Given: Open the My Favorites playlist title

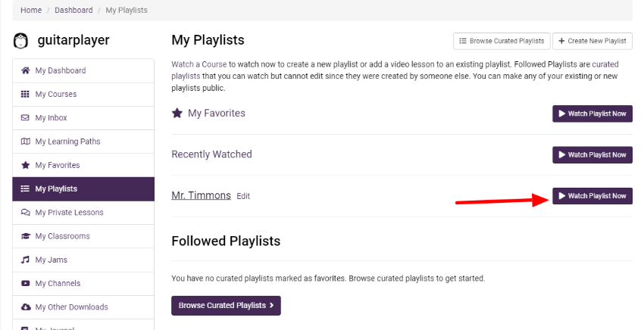Looking at the screenshot, I should [217, 113].
